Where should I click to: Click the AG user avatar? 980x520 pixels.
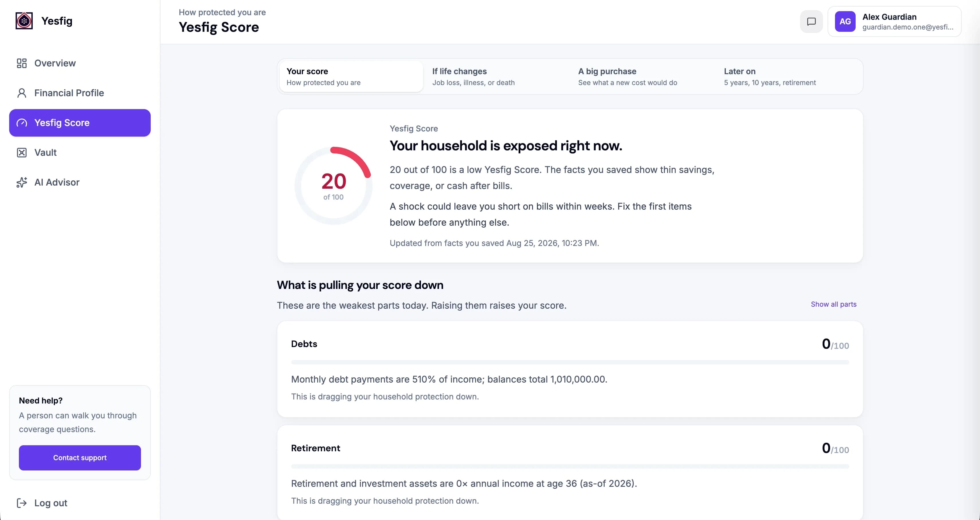point(845,22)
